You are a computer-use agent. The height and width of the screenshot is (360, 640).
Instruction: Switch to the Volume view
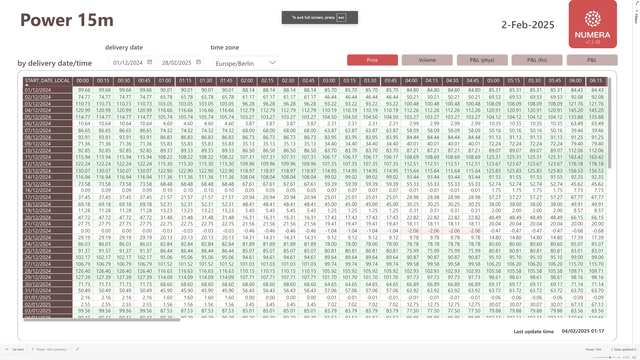427,60
